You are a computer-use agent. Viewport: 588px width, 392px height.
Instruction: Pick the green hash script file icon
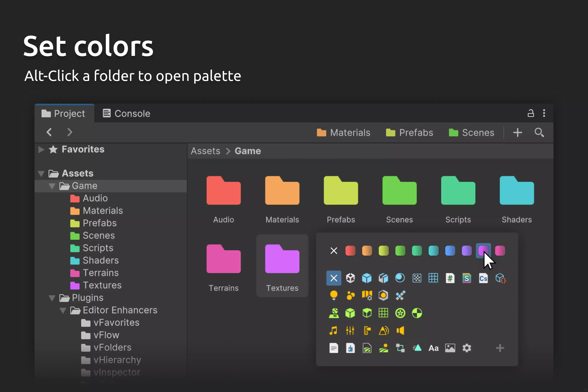450,278
